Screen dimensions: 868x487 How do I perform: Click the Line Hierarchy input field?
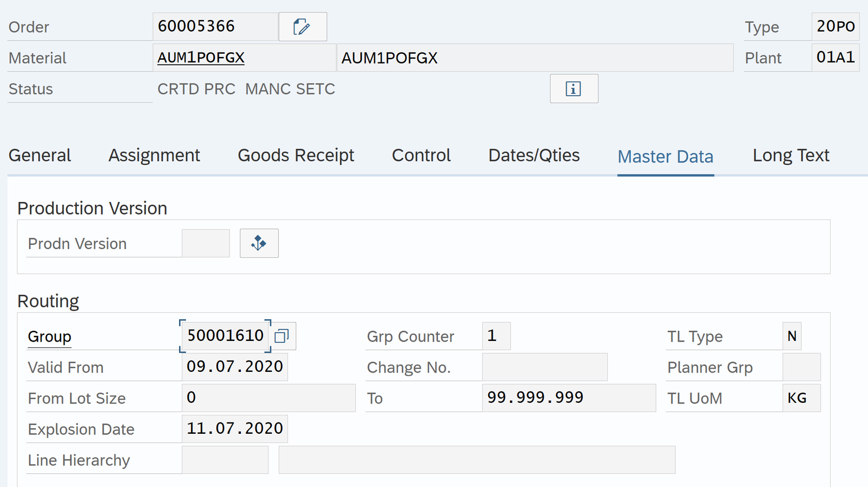(225, 460)
